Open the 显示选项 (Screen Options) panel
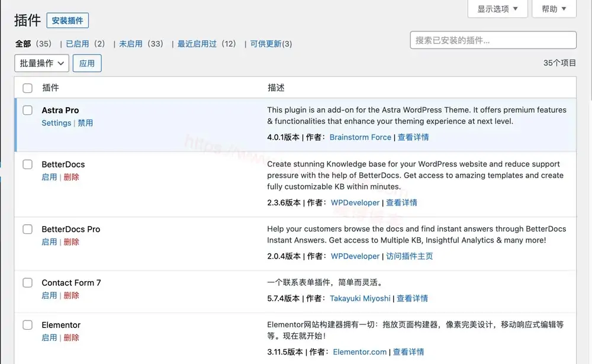 [x=496, y=9]
